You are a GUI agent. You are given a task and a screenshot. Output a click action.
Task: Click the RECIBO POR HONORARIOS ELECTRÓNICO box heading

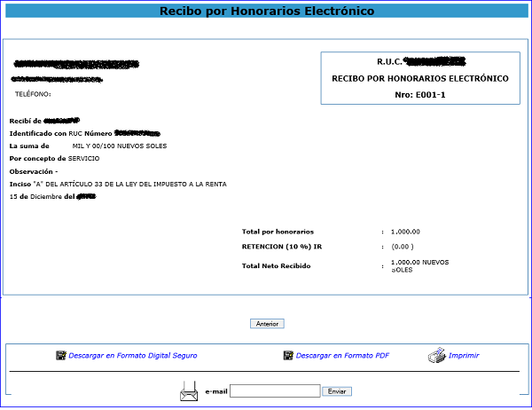(x=420, y=78)
